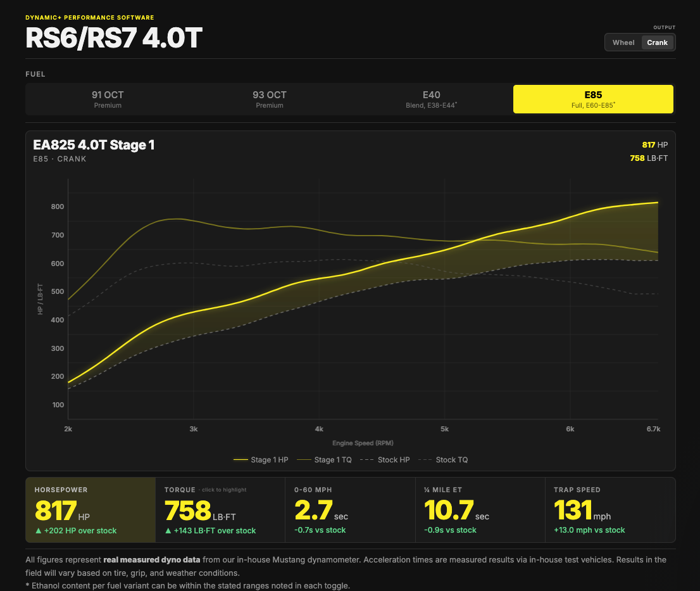Highlight the Horsepower 817 HP card
The image size is (700, 591).
91,510
